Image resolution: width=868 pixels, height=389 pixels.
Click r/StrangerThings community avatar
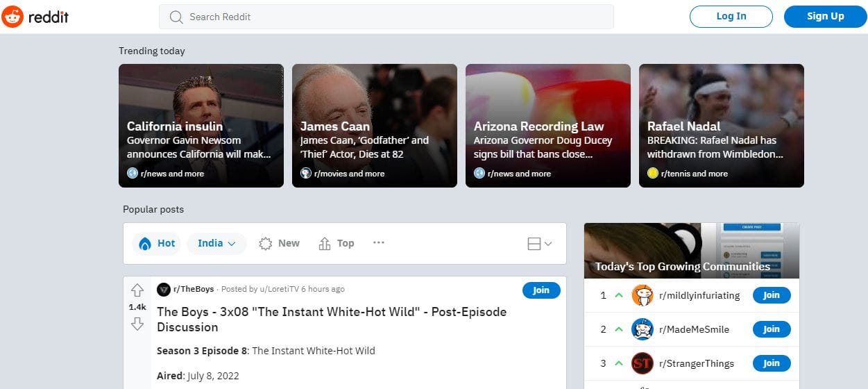click(x=643, y=363)
